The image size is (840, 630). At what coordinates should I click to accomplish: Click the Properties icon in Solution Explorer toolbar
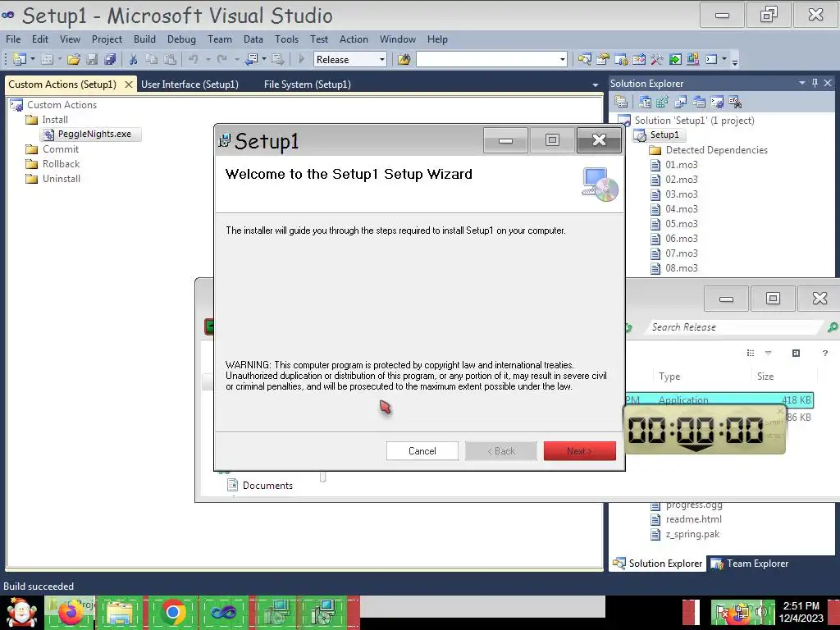click(x=621, y=101)
